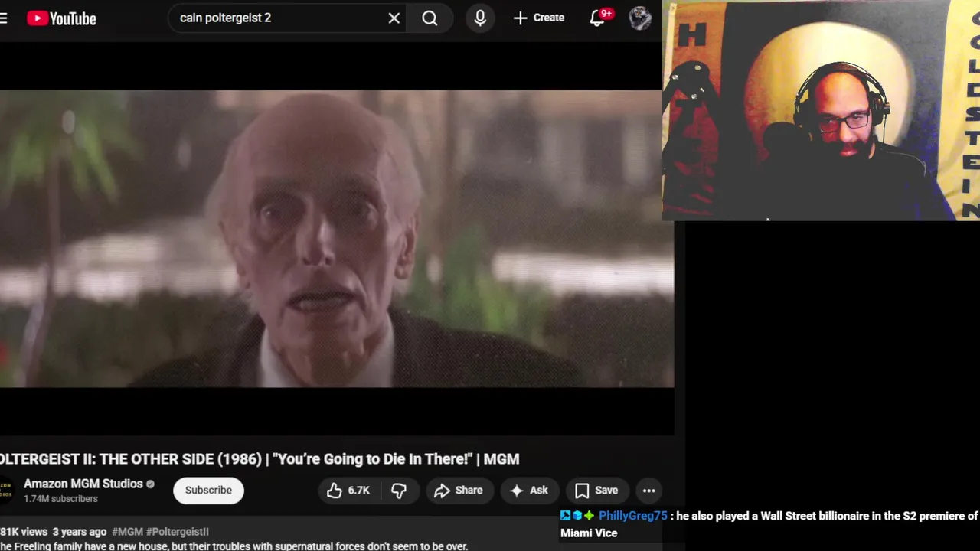Click the video title text

point(260,458)
